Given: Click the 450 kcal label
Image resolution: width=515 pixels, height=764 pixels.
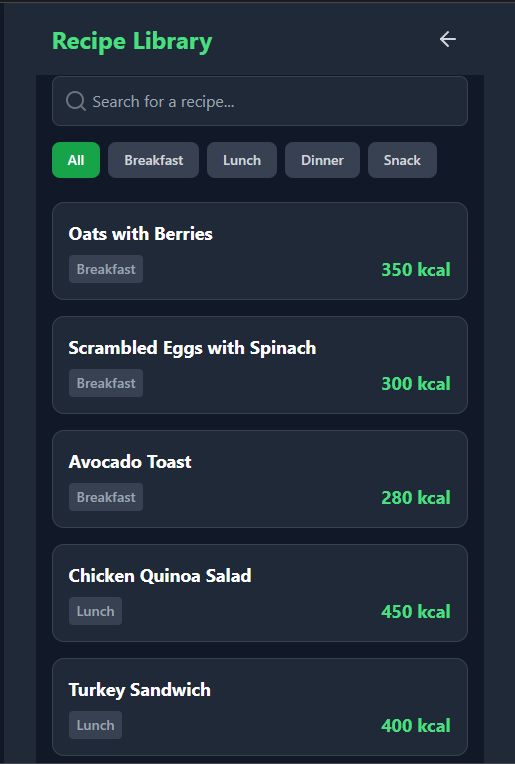Looking at the screenshot, I should (416, 611).
